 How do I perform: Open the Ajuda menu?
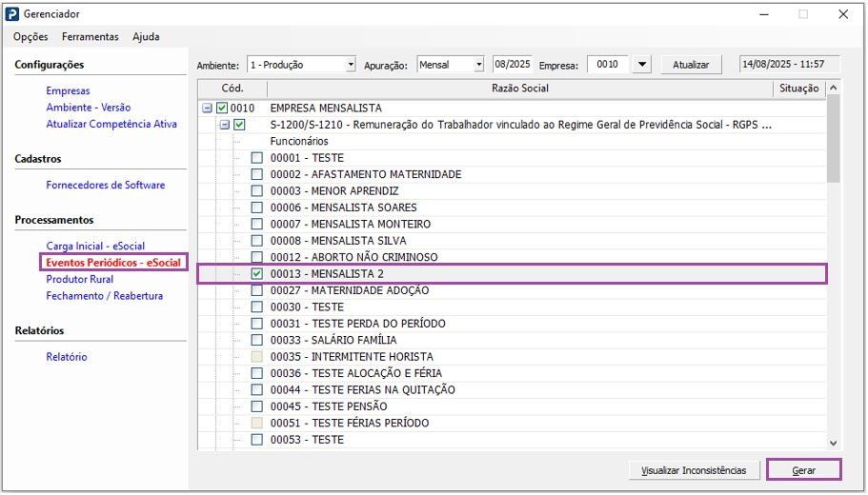click(146, 37)
